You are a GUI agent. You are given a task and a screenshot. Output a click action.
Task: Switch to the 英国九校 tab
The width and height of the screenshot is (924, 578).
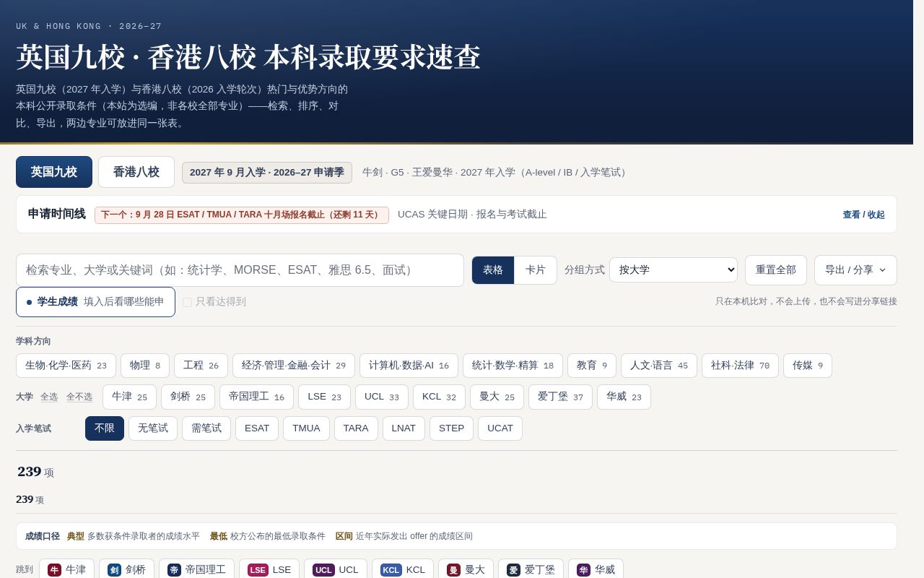54,172
